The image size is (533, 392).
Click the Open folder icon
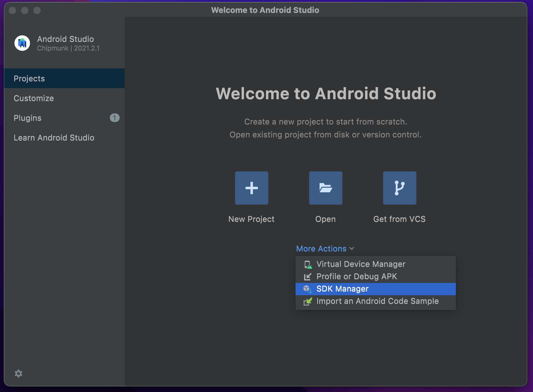[x=325, y=188]
